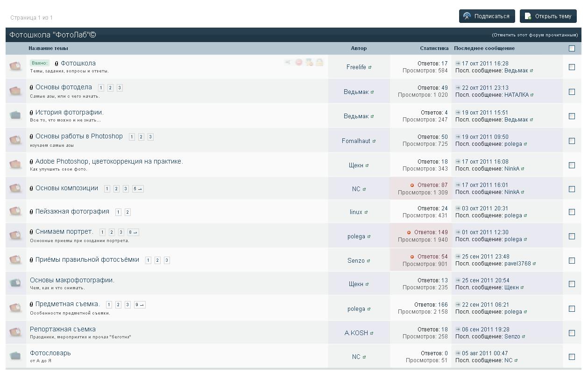Click 'Отметить этот форум прочитанным' link
The height and width of the screenshot is (373, 588).
(x=535, y=35)
